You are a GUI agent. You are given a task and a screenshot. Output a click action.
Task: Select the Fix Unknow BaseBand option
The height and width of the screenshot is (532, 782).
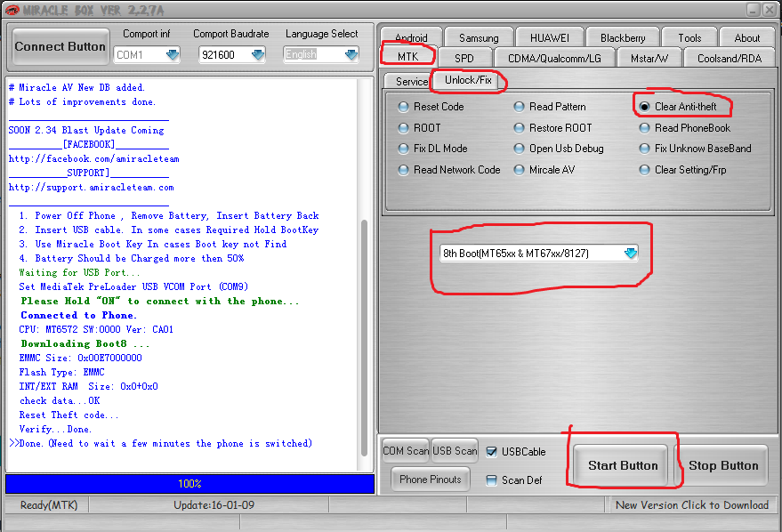click(x=644, y=149)
